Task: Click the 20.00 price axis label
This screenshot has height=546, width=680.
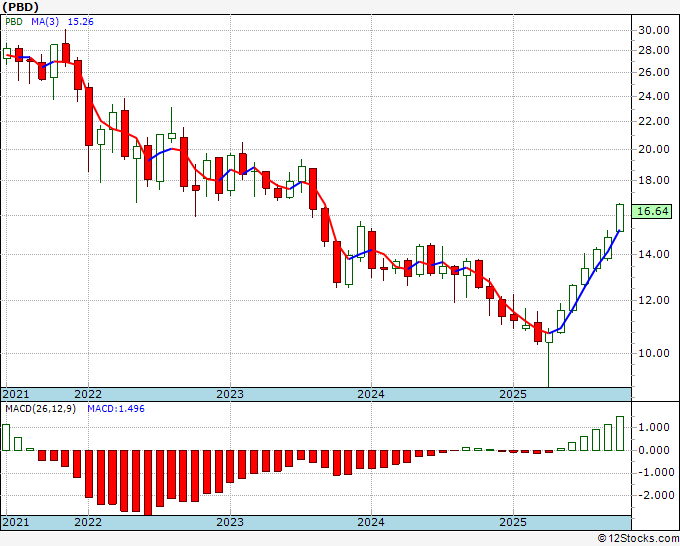Action: click(x=654, y=149)
